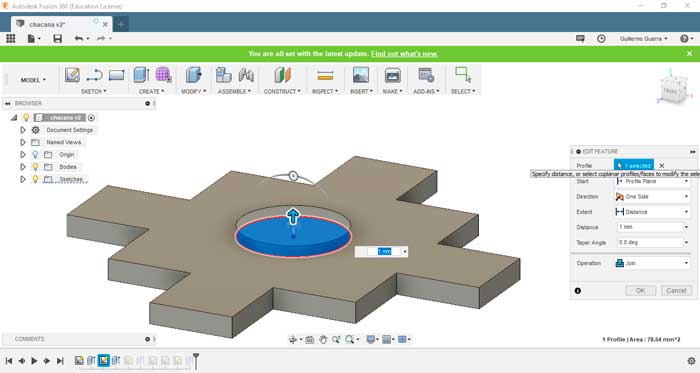Expand the Origin folder node

click(23, 154)
